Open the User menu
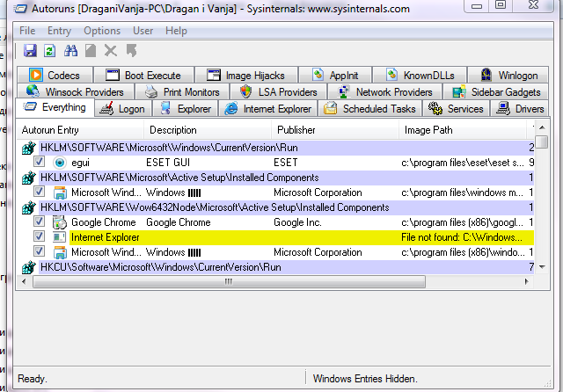Image resolution: width=563 pixels, height=392 pixels. (x=143, y=31)
